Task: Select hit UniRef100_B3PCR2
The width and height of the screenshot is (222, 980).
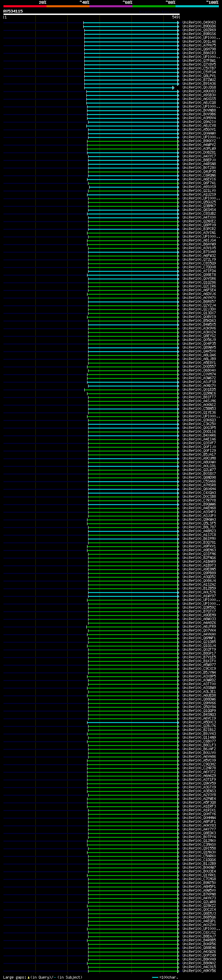Action: [199, 229]
